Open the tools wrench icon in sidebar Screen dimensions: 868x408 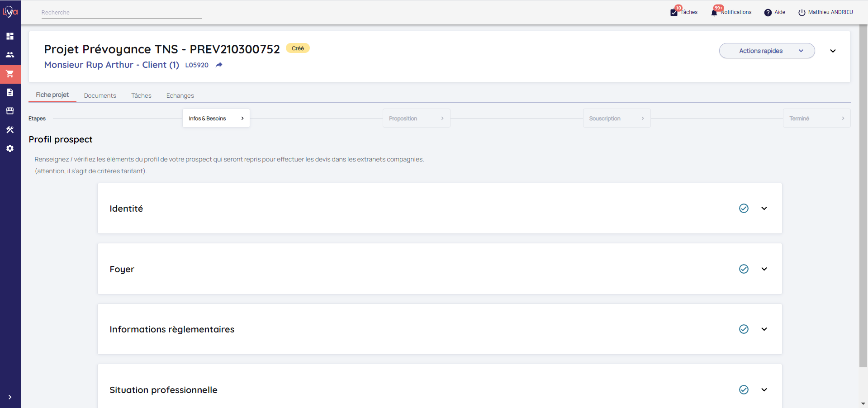pos(10,130)
